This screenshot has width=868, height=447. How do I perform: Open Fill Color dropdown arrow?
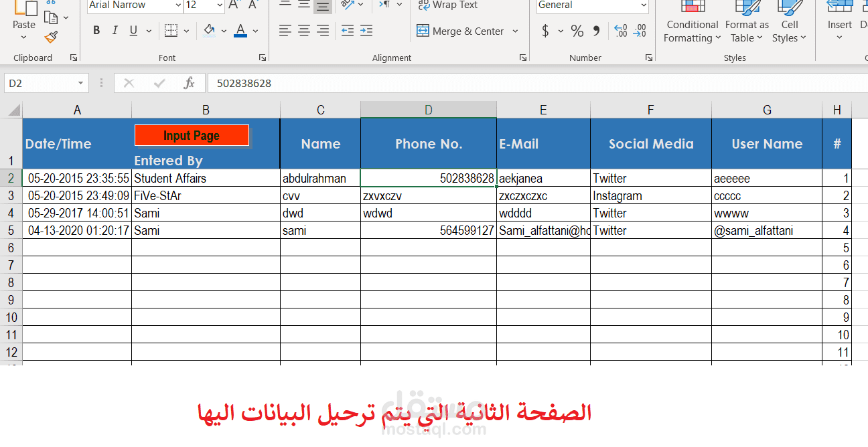click(x=224, y=31)
